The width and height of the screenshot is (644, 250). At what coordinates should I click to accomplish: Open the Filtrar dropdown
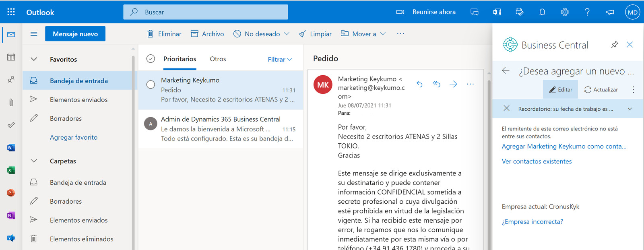coord(280,59)
